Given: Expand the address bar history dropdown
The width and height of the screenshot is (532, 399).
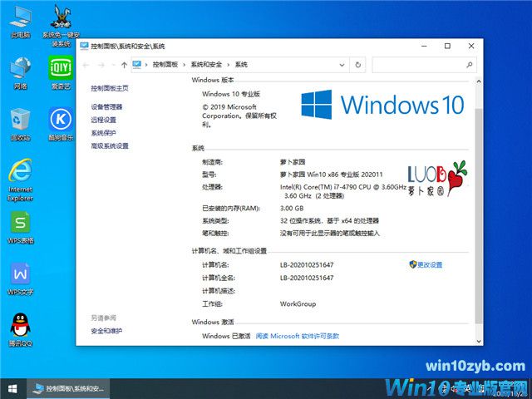Looking at the screenshot, I should [342, 65].
